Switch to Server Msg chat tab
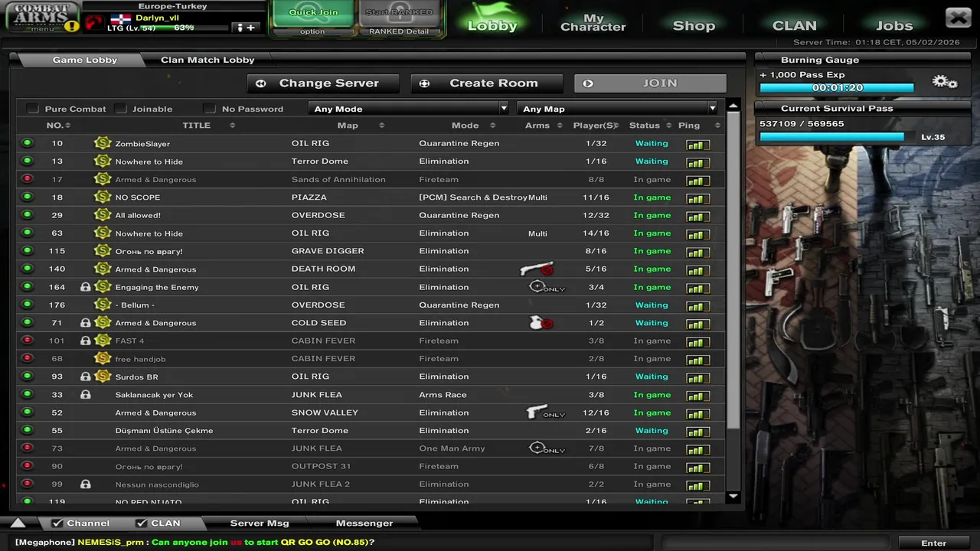Image resolution: width=980 pixels, height=551 pixels. pos(260,523)
